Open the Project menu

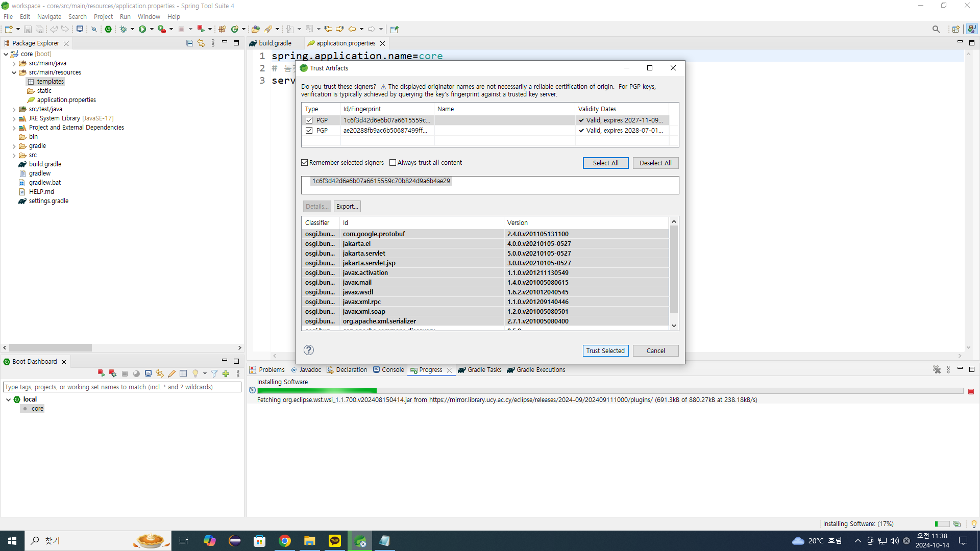[103, 17]
